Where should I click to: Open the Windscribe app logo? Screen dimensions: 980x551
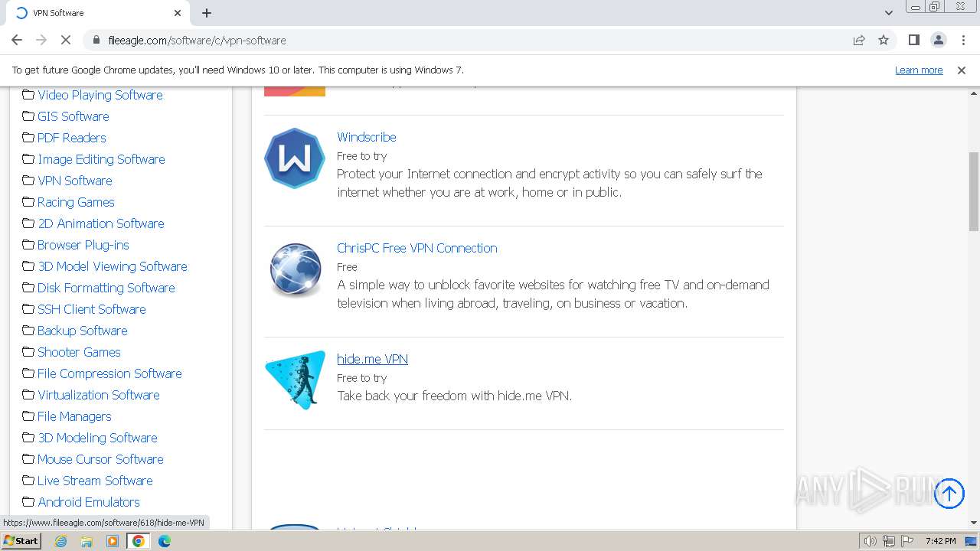click(x=295, y=158)
